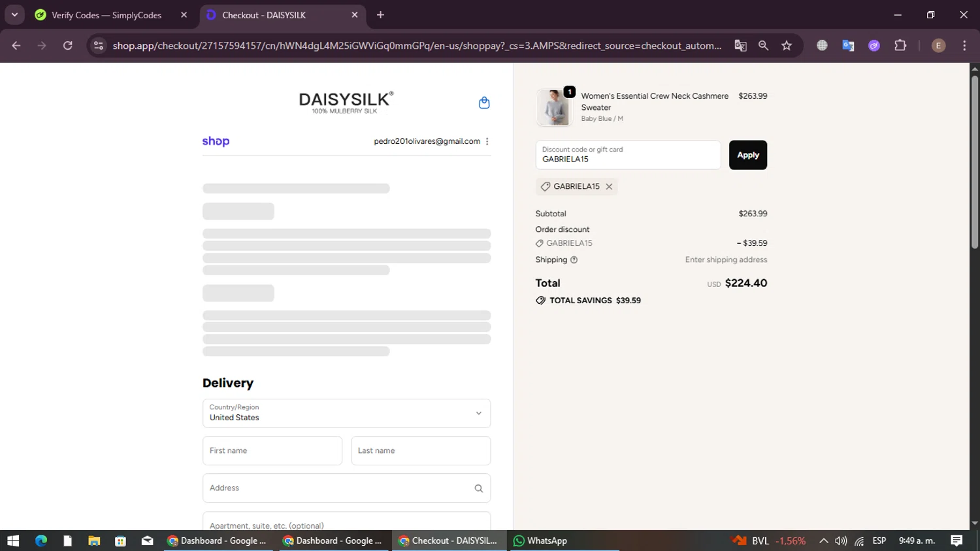Viewport: 980px width, 551px height.
Task: Close the Checkout - DAISYSILK tab
Action: point(355,15)
